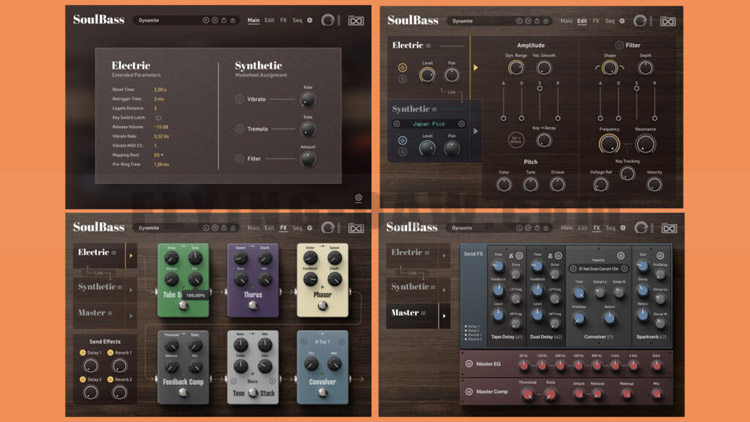Toggle Filter modwheel assignment in Main view
This screenshot has width=750, height=422.
pos(240,158)
